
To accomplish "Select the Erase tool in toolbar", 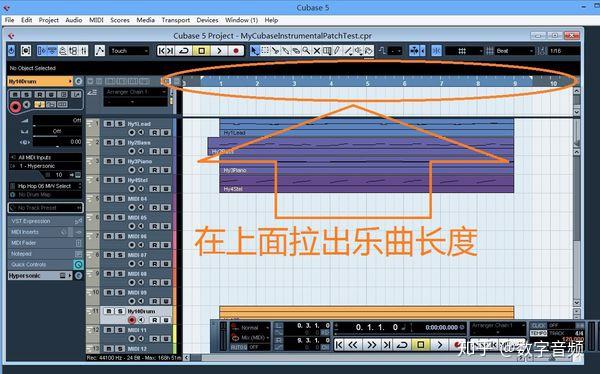I will click(x=296, y=51).
